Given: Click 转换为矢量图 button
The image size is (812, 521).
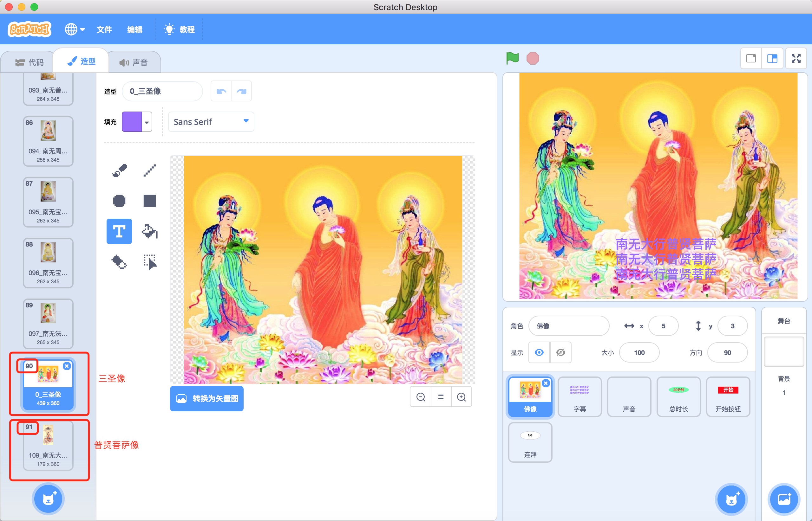Looking at the screenshot, I should tap(206, 399).
